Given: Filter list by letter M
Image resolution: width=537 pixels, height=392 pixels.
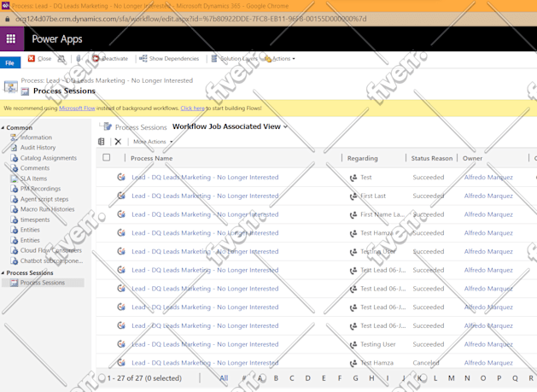Looking at the screenshot, I should [451, 378].
